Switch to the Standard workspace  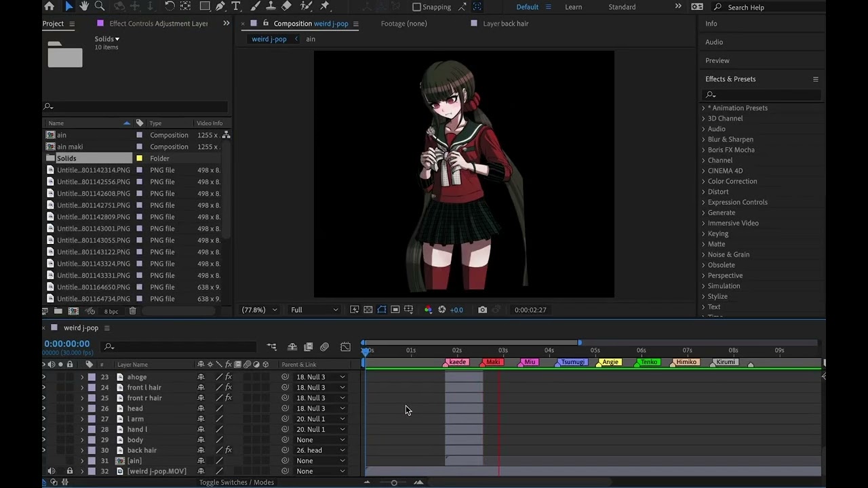point(622,7)
